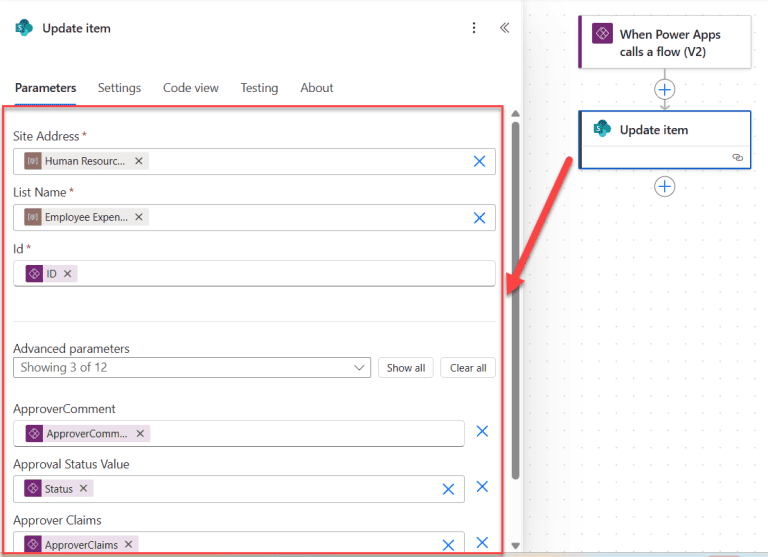This screenshot has height=557, width=768.
Task: Clear the Approver Claims field contents
Action: pyautogui.click(x=448, y=545)
